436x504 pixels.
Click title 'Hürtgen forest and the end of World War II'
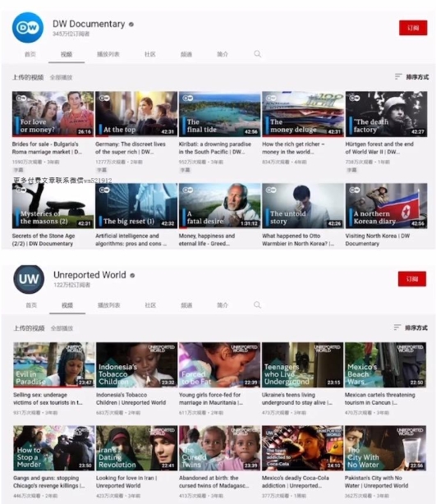pos(379,148)
